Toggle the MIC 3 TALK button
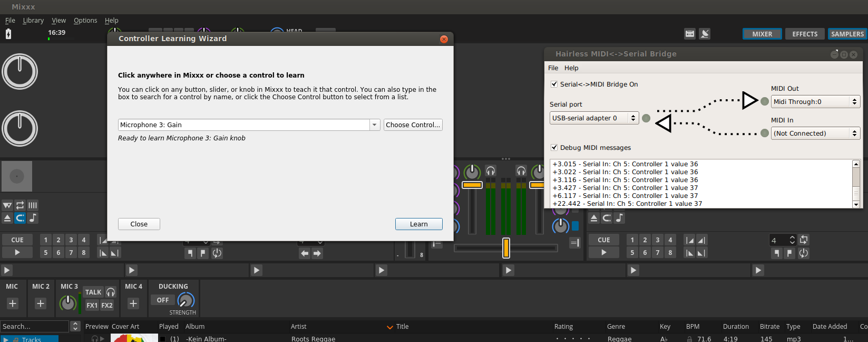Viewport: 868px width, 342px height. click(x=93, y=292)
